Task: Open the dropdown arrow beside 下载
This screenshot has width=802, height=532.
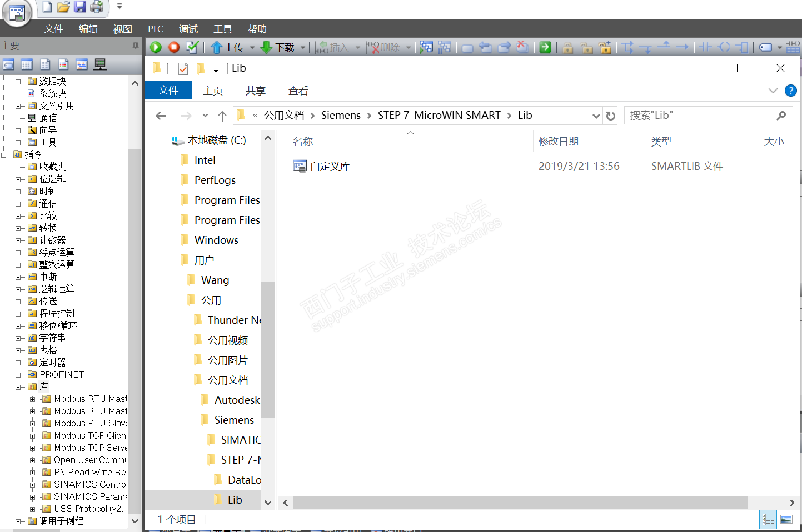Action: pyautogui.click(x=303, y=48)
